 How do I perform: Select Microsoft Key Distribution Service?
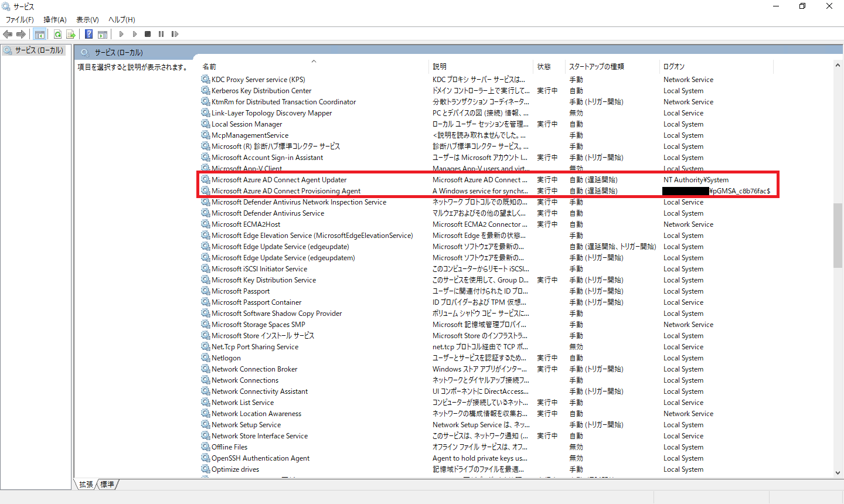click(264, 280)
